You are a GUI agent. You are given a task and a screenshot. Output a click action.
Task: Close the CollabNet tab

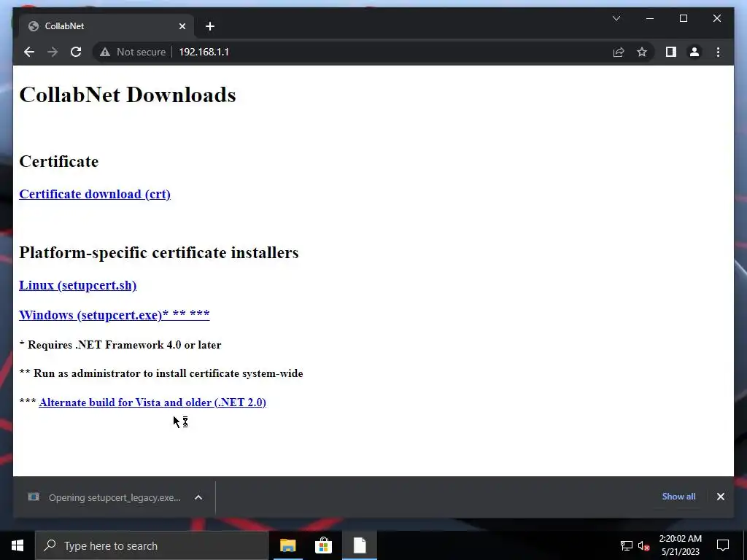point(182,26)
